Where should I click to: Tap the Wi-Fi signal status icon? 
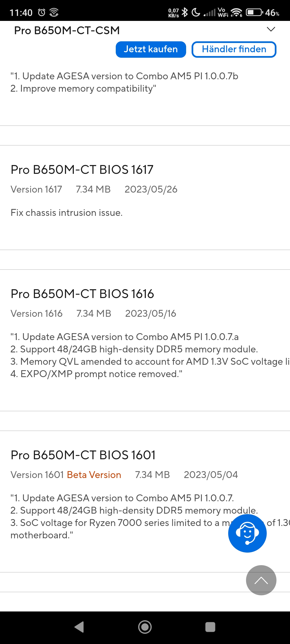(236, 12)
